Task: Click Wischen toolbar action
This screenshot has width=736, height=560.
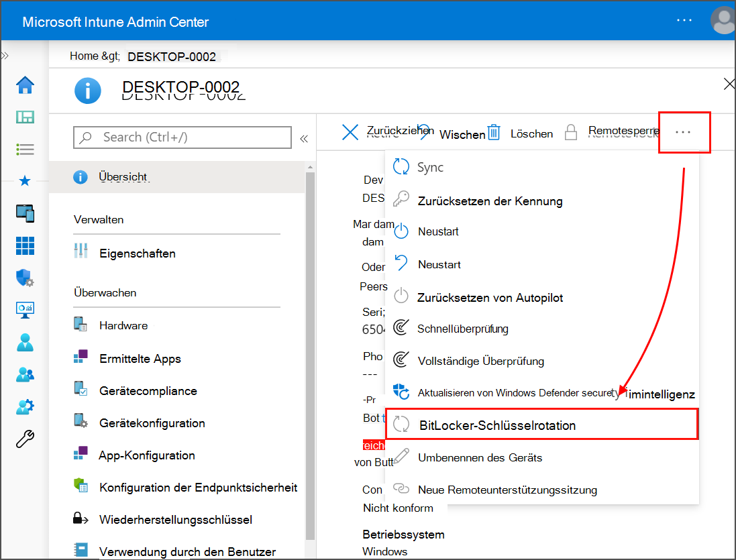Action: [x=462, y=135]
